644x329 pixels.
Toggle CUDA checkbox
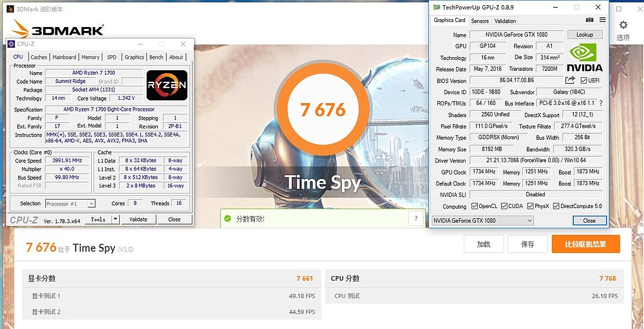[x=504, y=206]
